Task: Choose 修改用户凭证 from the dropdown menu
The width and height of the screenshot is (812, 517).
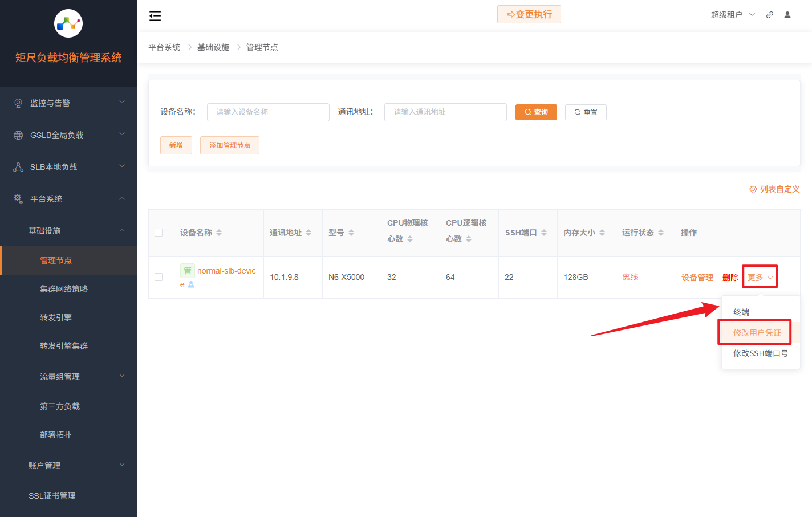Action: pyautogui.click(x=757, y=333)
